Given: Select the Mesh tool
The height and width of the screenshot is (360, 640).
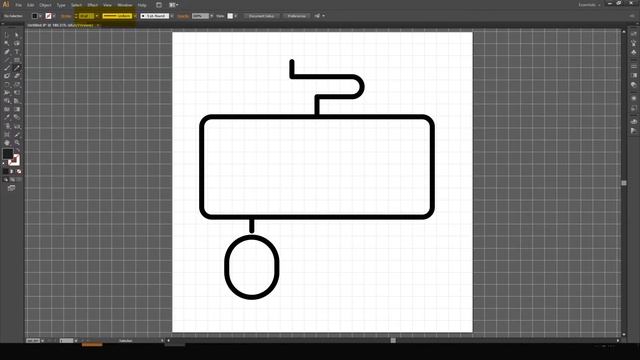Looking at the screenshot, I should 7,109.
